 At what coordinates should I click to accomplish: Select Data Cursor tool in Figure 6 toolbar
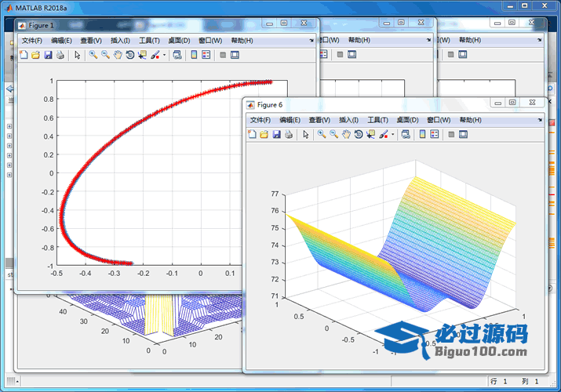click(x=371, y=135)
